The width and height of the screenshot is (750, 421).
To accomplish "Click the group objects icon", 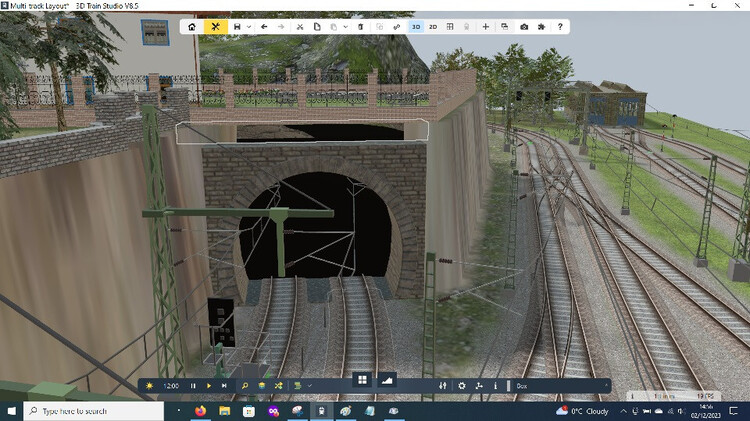I will (x=379, y=27).
